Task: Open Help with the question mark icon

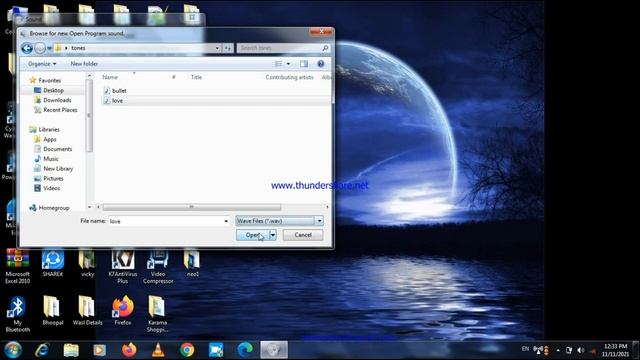Action: tap(321, 64)
